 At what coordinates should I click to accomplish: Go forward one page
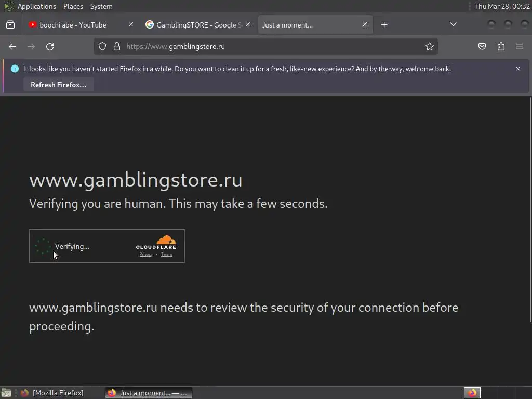(x=31, y=46)
